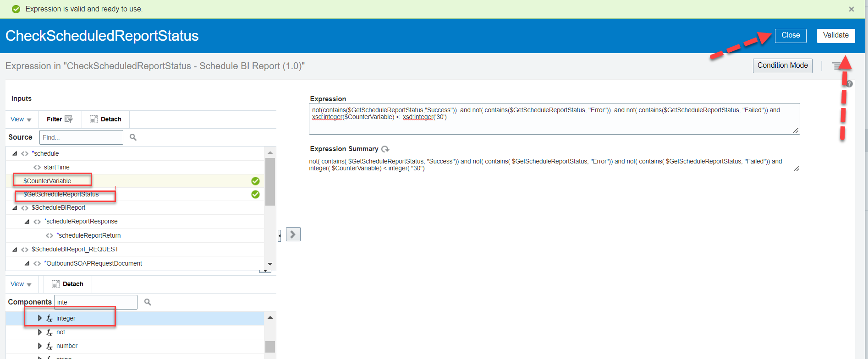Viewport: 868px width, 359px height.
Task: Open the View menu in Inputs toolbar
Action: pos(21,119)
